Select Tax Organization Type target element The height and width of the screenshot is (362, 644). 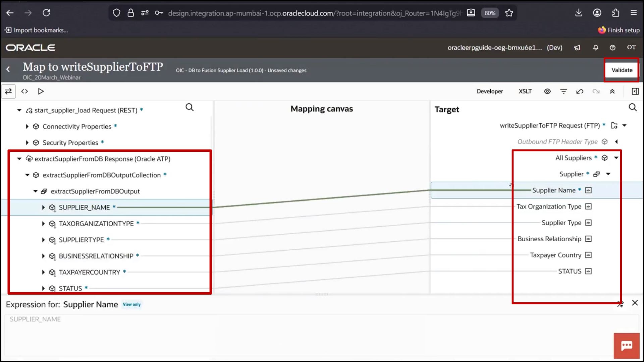[x=549, y=206]
